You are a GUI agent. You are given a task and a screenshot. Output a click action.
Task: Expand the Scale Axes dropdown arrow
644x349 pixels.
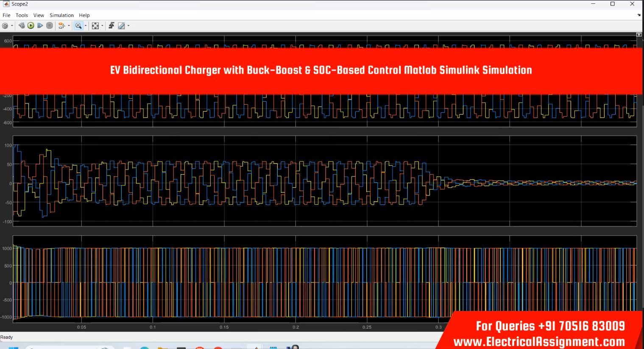pyautogui.click(x=102, y=26)
